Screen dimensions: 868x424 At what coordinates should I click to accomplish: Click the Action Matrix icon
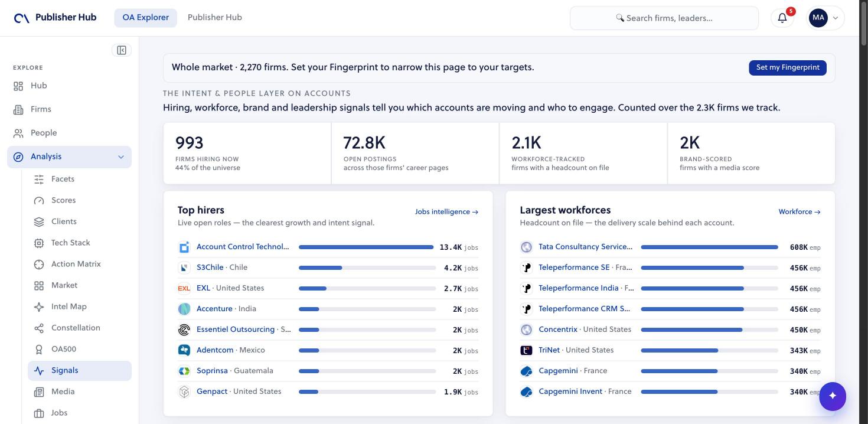click(39, 264)
